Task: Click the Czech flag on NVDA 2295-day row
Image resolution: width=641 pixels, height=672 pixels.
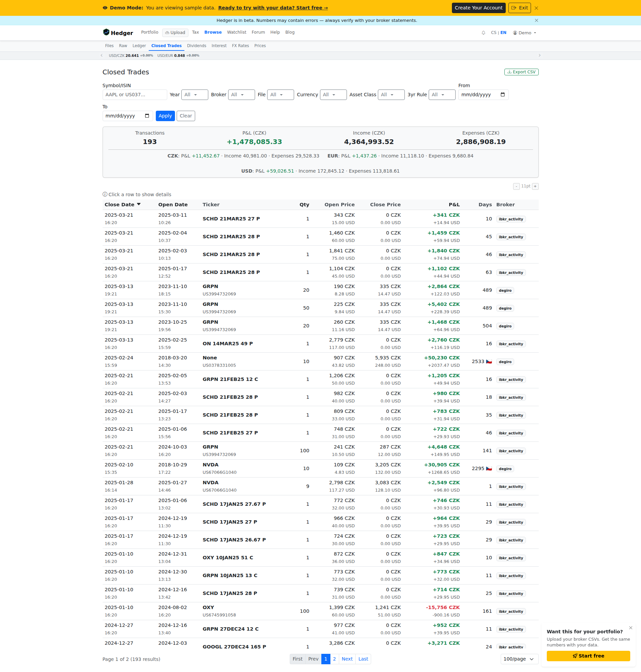Action: click(x=489, y=468)
